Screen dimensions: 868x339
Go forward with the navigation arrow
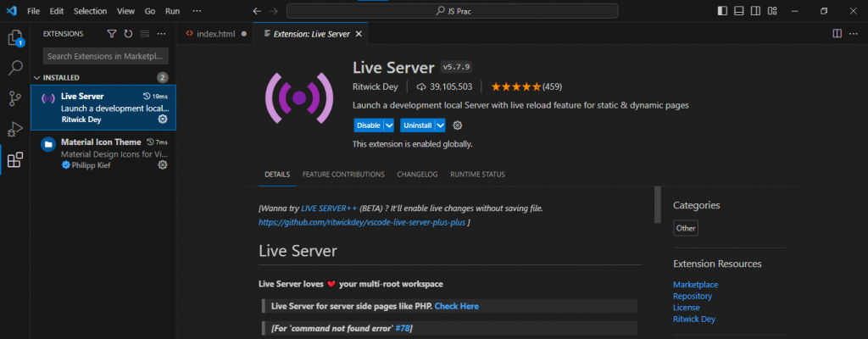click(x=273, y=11)
